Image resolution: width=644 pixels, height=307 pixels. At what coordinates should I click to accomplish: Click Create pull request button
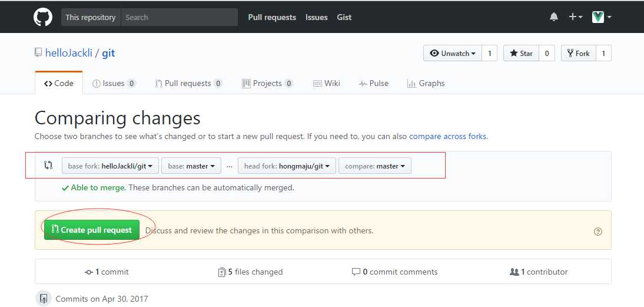click(x=91, y=230)
